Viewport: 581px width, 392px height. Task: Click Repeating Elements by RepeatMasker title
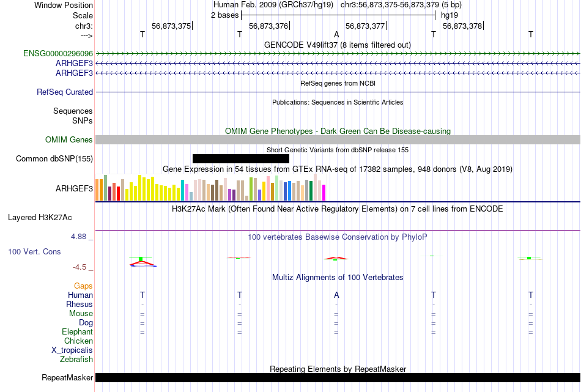[338, 369]
